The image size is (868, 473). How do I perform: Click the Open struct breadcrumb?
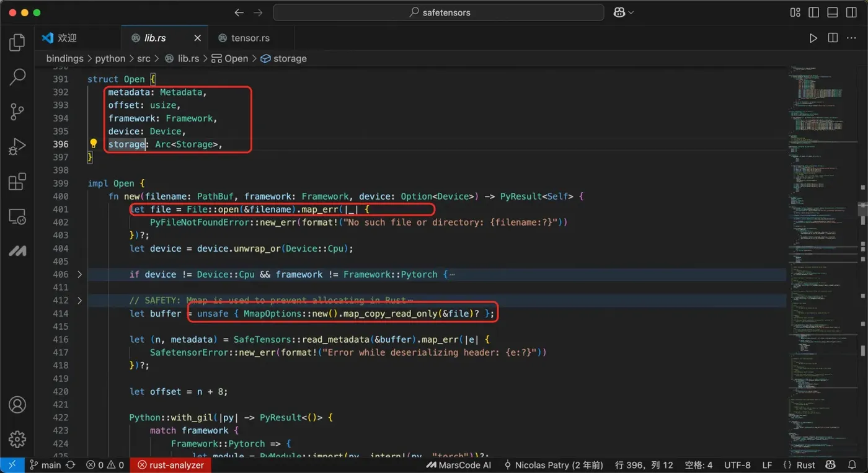236,58
